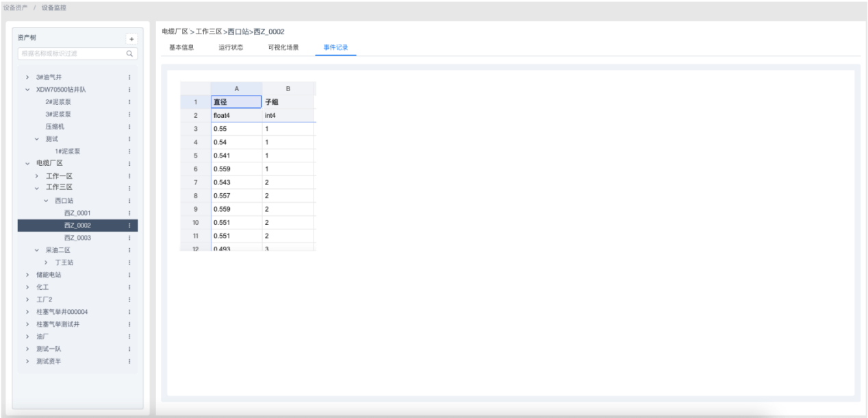Open the 可视化场景 tab
The height and width of the screenshot is (418, 868).
[x=283, y=47]
